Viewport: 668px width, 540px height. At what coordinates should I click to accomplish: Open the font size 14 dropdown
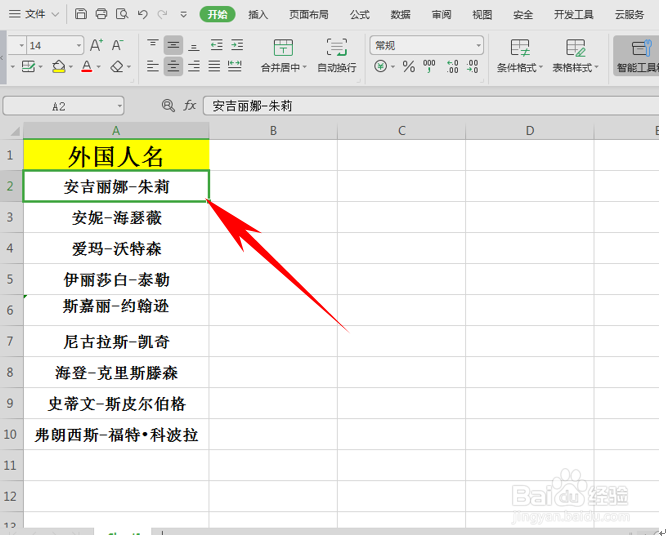click(x=79, y=45)
